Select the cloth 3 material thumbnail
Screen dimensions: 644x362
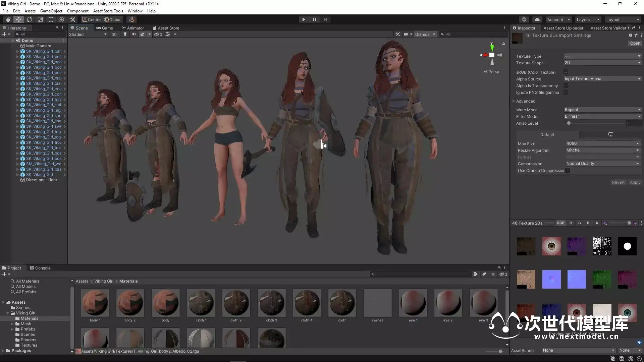point(271,303)
